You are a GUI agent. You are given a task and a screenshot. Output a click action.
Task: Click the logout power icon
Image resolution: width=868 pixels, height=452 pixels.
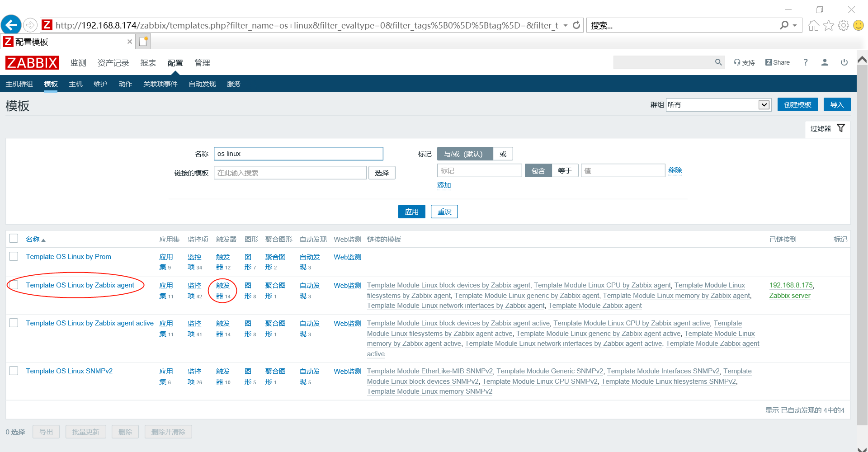[844, 62]
